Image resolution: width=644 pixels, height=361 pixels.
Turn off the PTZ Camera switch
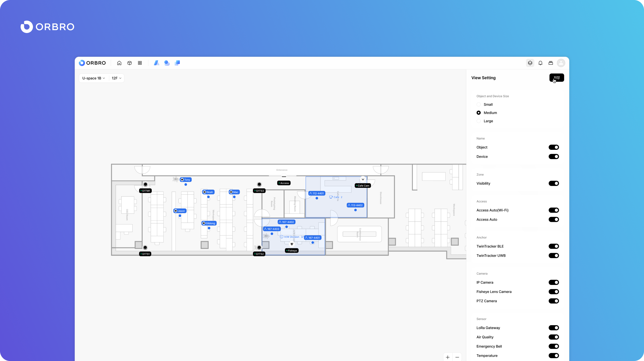[554, 301]
